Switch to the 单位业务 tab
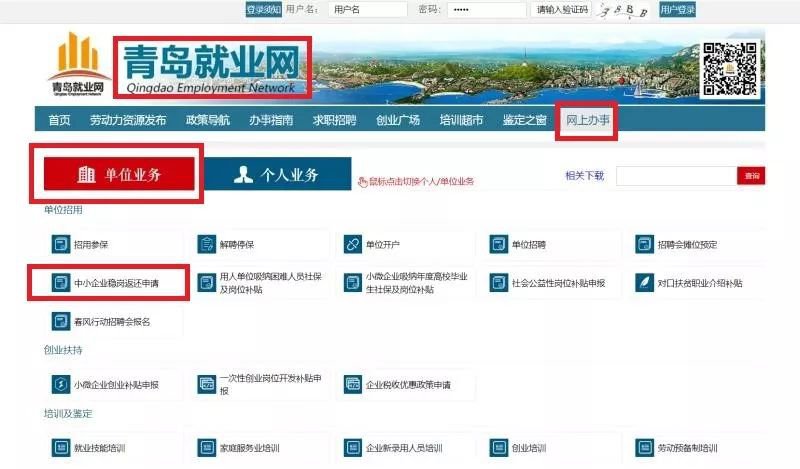Screen dimensions: 800x469 click(x=118, y=174)
